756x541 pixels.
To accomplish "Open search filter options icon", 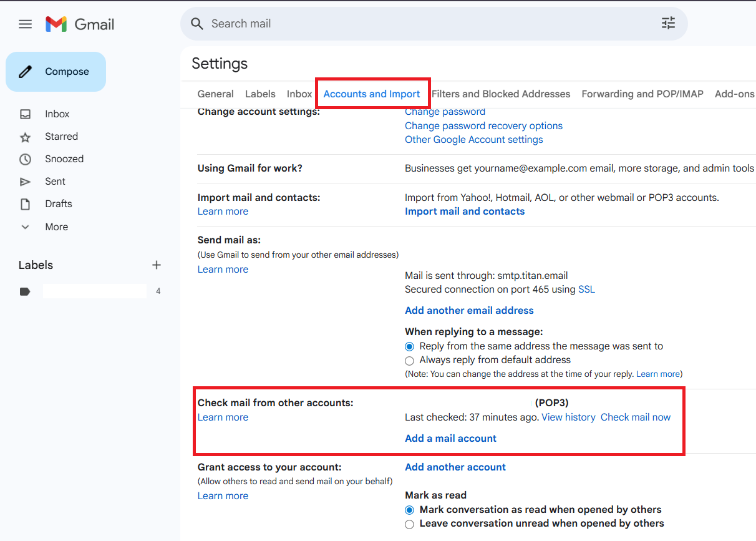I will (668, 24).
